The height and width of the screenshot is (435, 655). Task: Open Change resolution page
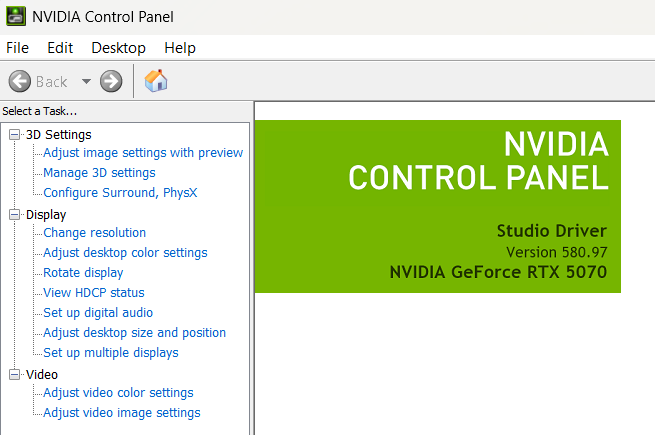[x=95, y=233]
